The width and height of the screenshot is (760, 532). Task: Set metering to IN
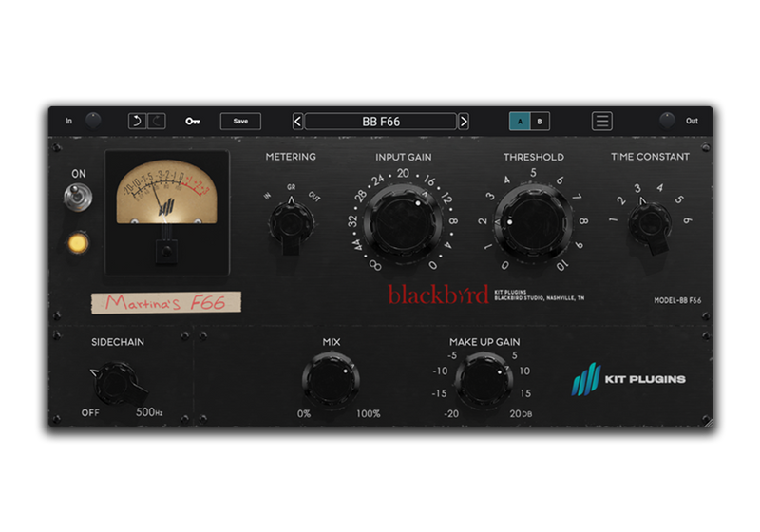267,196
